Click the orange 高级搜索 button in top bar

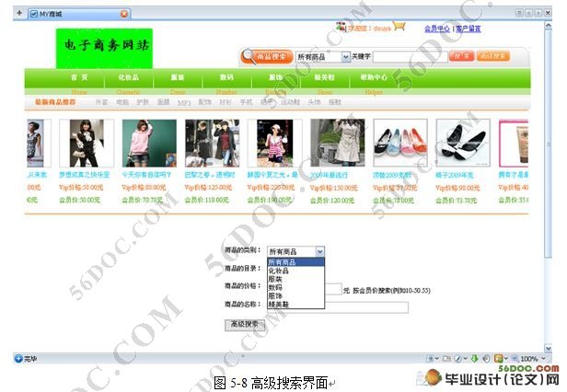coord(493,56)
